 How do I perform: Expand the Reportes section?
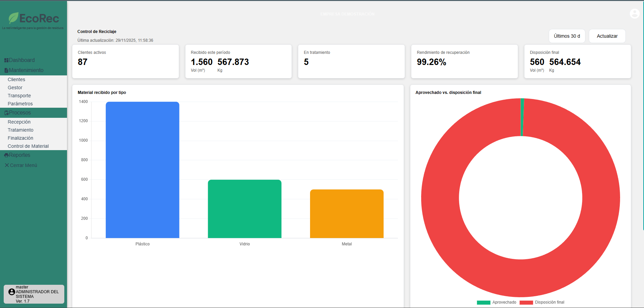pyautogui.click(x=19, y=155)
